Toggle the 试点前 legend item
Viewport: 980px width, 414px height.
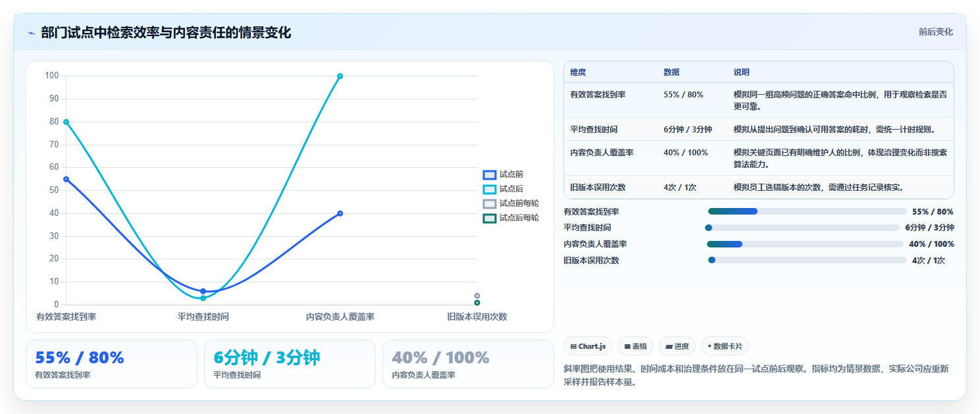(x=503, y=174)
